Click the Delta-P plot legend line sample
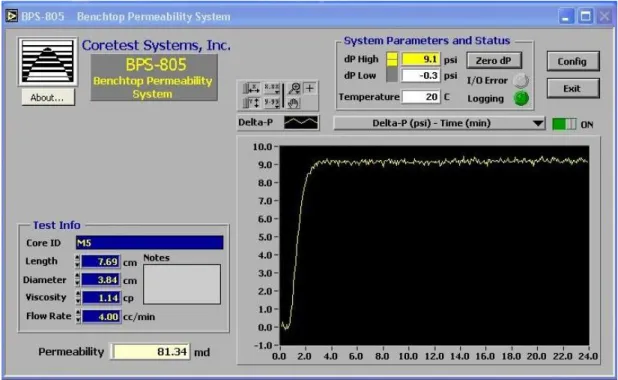 (301, 123)
